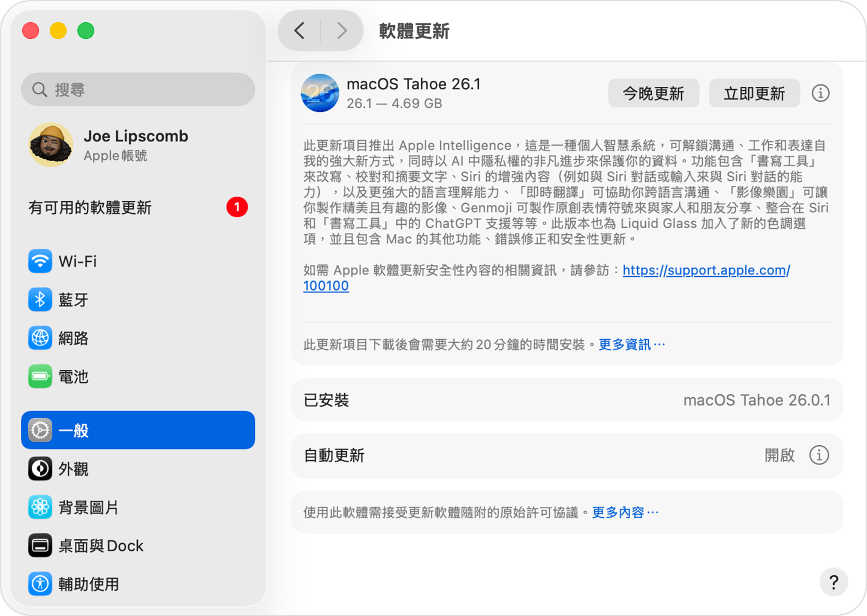Viewport: 867px width, 616px height.
Task: Click the 已安裝 label
Action: (326, 400)
